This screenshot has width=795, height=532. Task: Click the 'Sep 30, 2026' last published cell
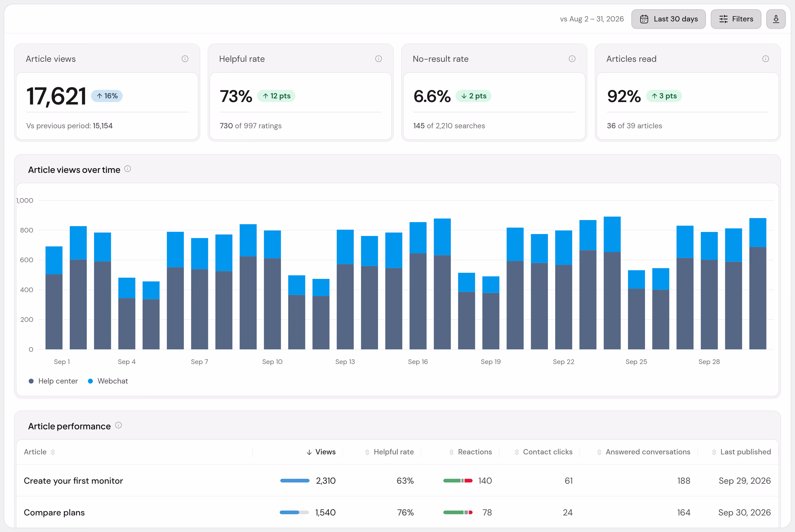(x=744, y=512)
